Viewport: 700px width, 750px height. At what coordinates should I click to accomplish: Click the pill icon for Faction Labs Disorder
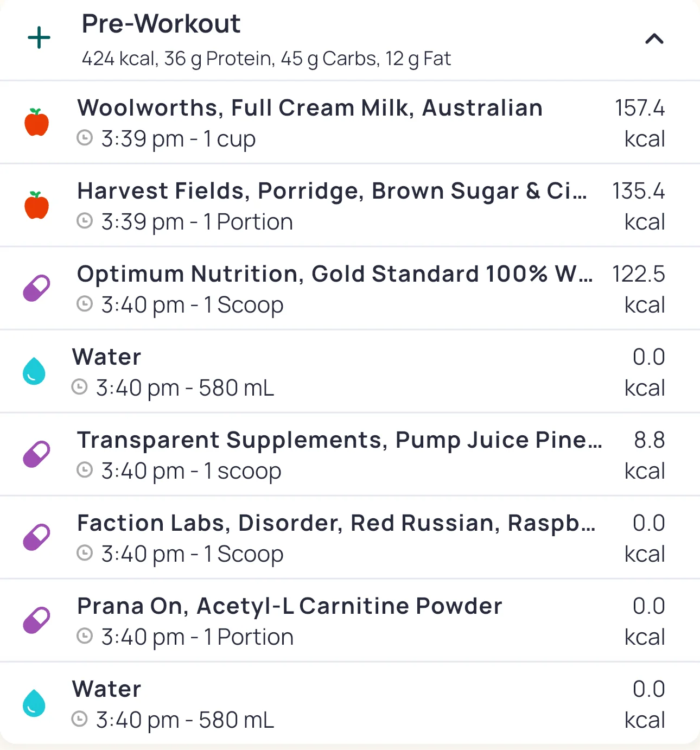[36, 537]
